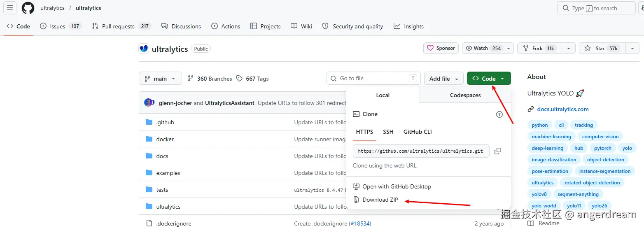Open the Wiki tab

(301, 26)
